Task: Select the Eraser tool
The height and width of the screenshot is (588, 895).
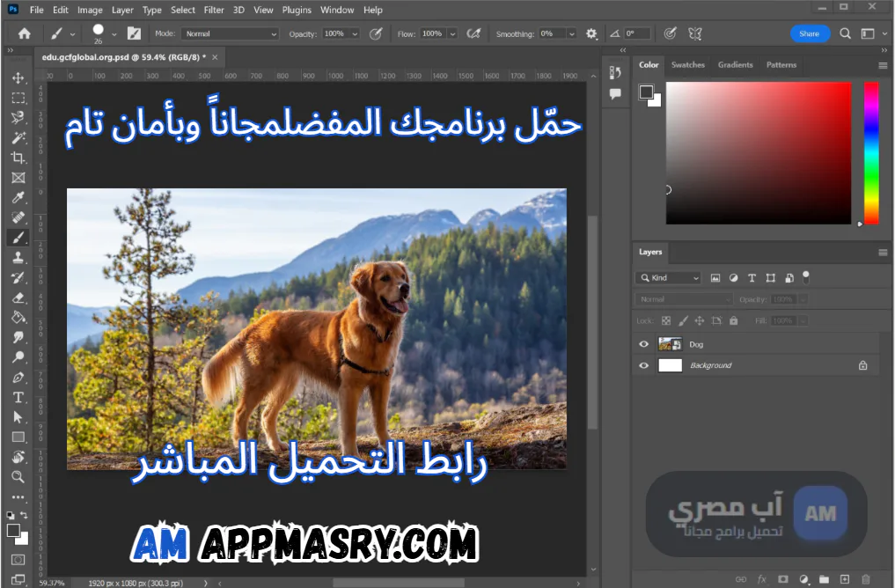Action: pos(18,298)
